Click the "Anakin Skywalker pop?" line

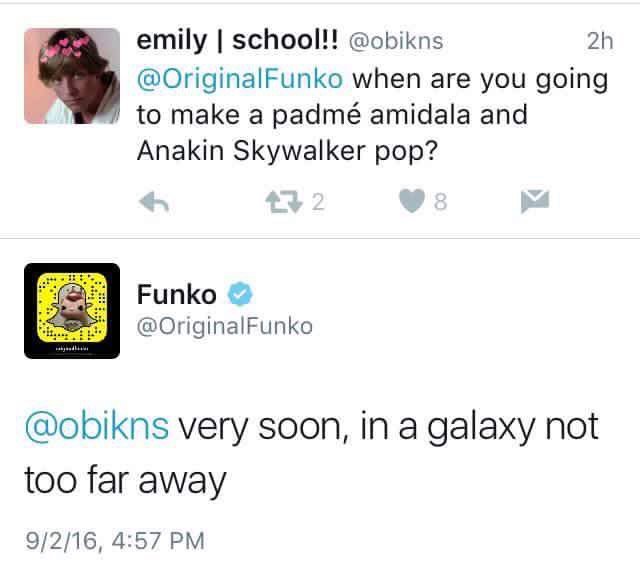tap(288, 149)
